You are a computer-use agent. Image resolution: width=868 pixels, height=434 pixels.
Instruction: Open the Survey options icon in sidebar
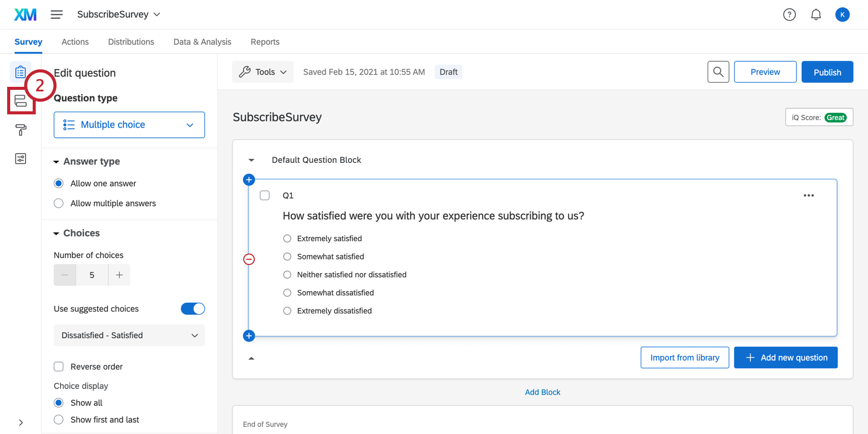coord(20,159)
